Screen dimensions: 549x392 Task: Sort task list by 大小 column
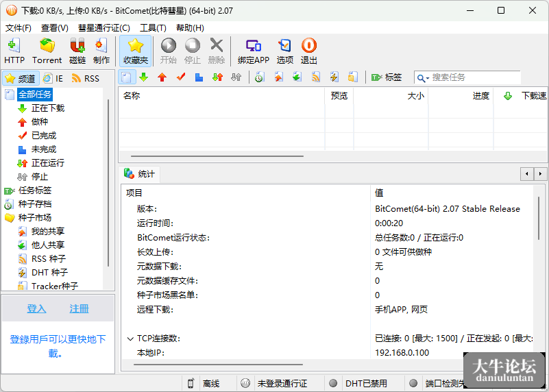(x=391, y=95)
